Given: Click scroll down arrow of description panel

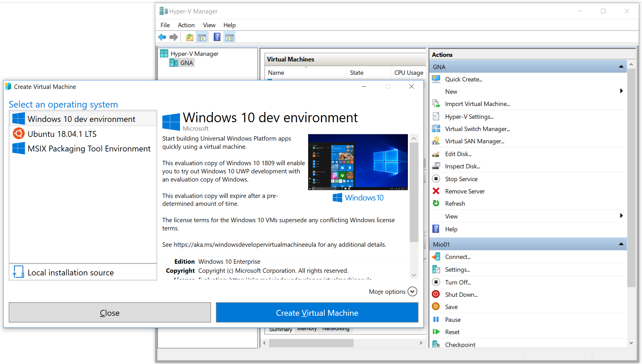Looking at the screenshot, I should tap(414, 275).
